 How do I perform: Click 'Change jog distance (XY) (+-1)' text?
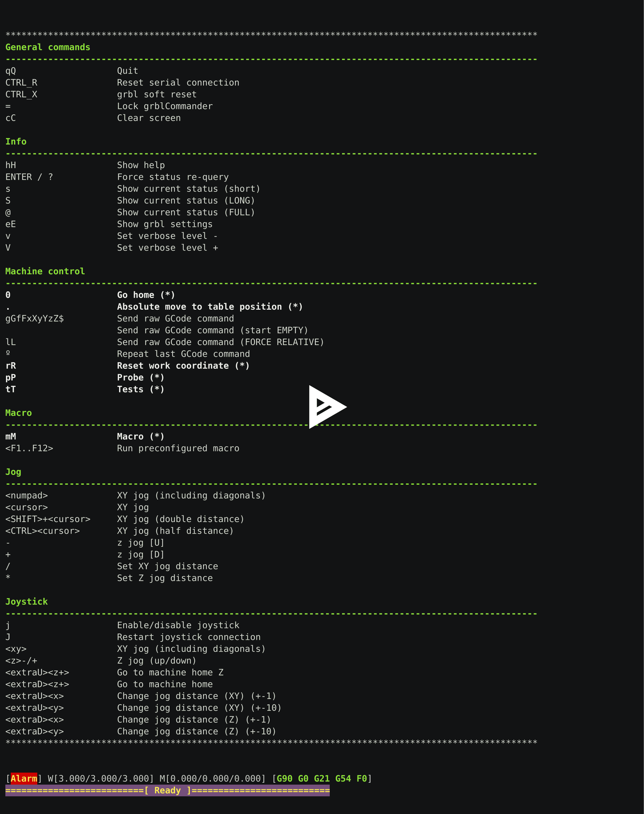tap(196, 696)
